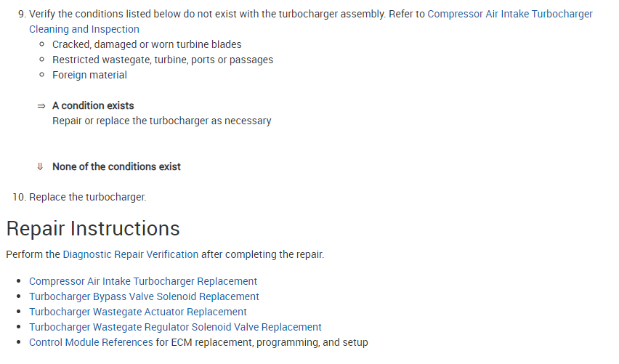The width and height of the screenshot is (619, 364).
Task: Click 'Restricted wastegate, turbine, ports or passages' item
Action: pyautogui.click(x=163, y=60)
